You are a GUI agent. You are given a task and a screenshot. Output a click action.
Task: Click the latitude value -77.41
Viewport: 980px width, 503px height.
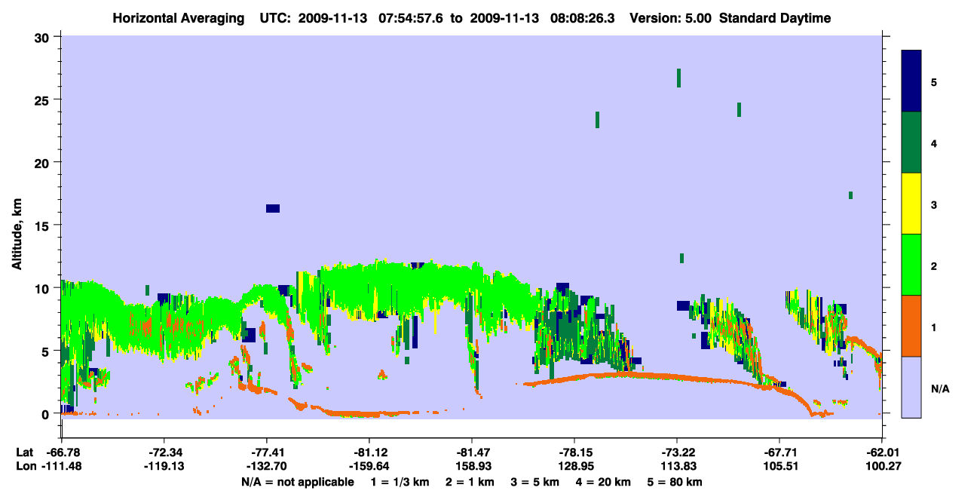[x=267, y=452]
